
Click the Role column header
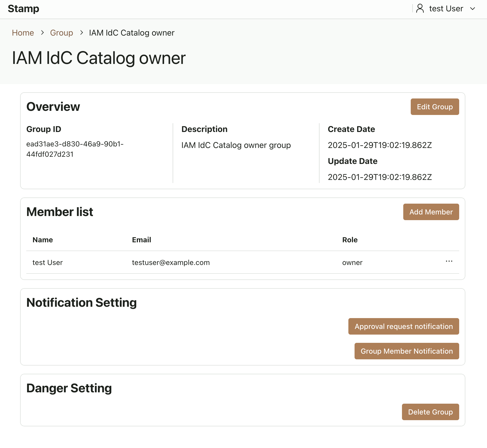350,240
